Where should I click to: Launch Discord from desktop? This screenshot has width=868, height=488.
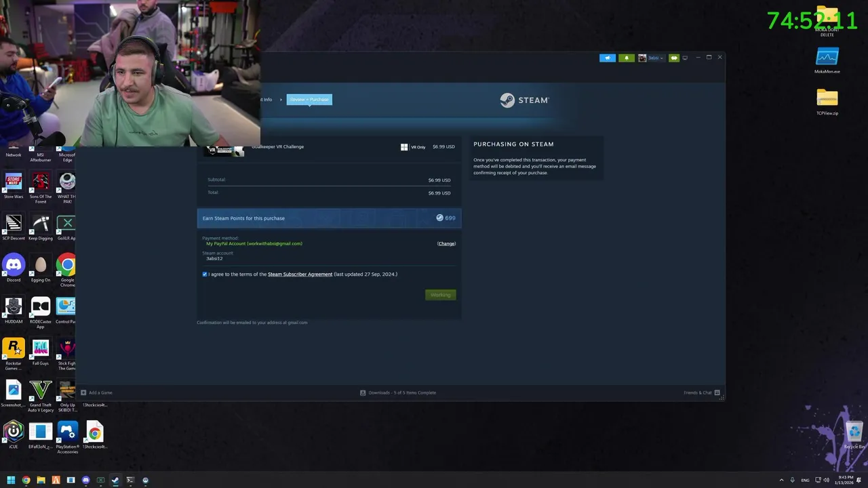point(14,269)
